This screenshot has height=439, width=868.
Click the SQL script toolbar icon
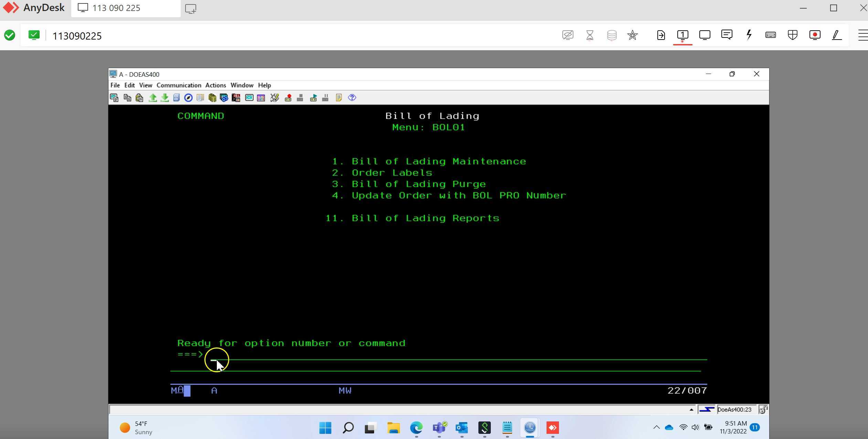(236, 98)
